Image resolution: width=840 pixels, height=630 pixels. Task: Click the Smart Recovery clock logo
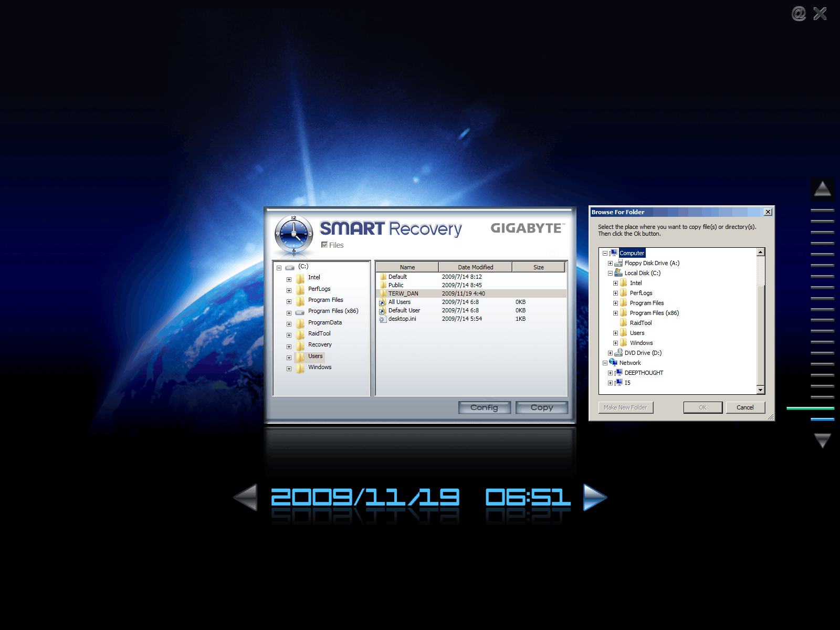coord(293,234)
